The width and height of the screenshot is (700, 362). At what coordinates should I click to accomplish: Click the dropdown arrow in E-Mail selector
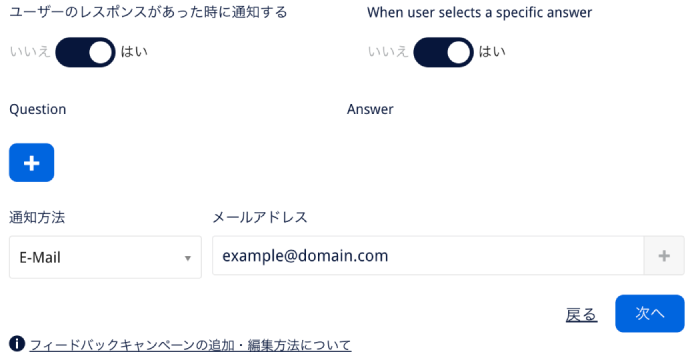[x=188, y=258]
